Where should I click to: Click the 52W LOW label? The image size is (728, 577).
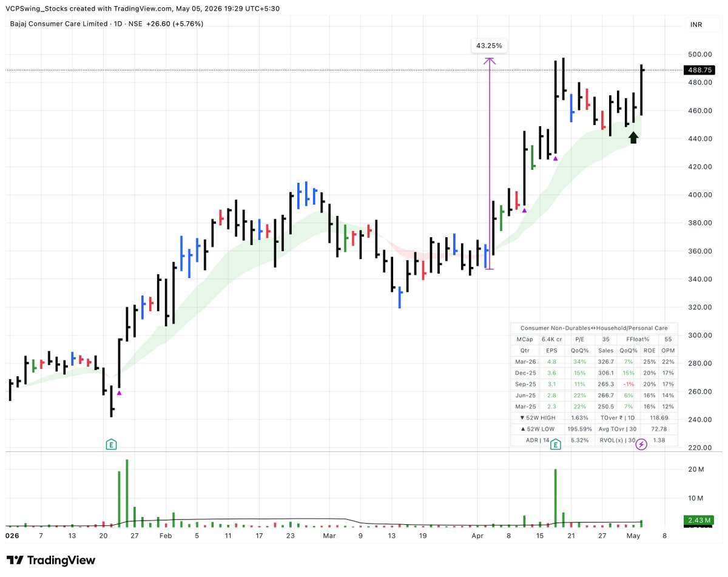coord(538,429)
